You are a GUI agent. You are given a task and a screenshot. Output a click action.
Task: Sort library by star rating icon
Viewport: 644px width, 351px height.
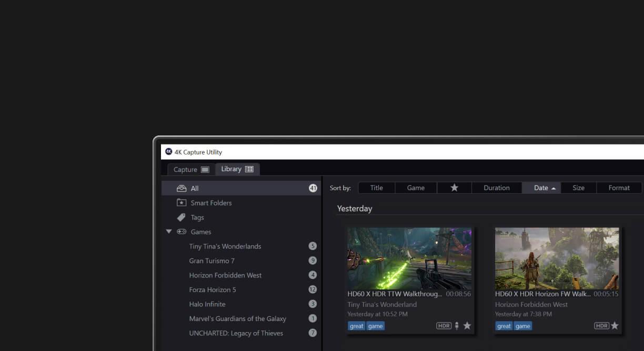tap(454, 188)
